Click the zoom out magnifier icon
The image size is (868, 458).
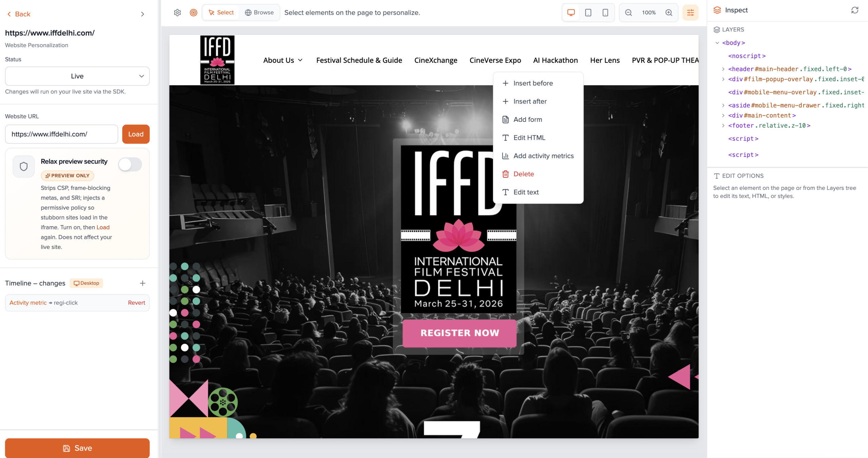pos(628,13)
